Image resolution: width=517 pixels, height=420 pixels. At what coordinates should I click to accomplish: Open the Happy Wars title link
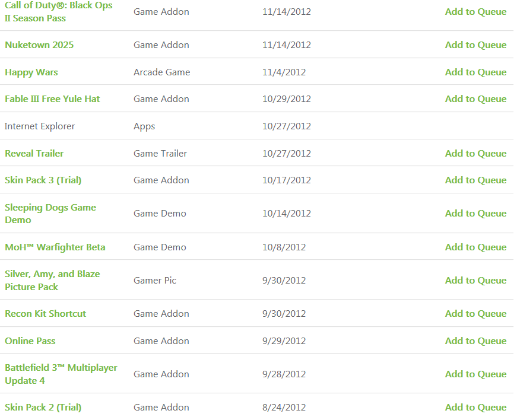[x=31, y=72]
